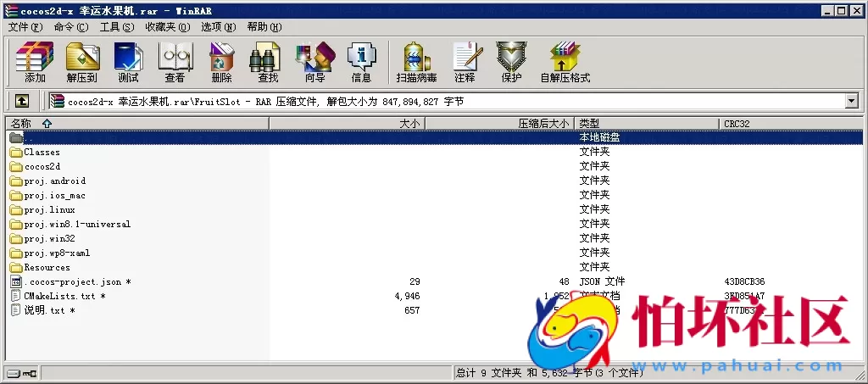Select the proj.ios_mac folder name

click(55, 195)
